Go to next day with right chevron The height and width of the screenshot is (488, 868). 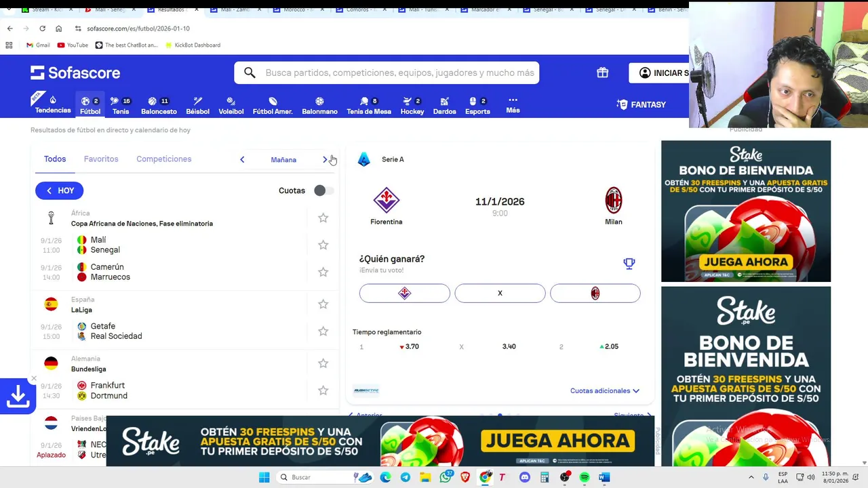coord(325,159)
